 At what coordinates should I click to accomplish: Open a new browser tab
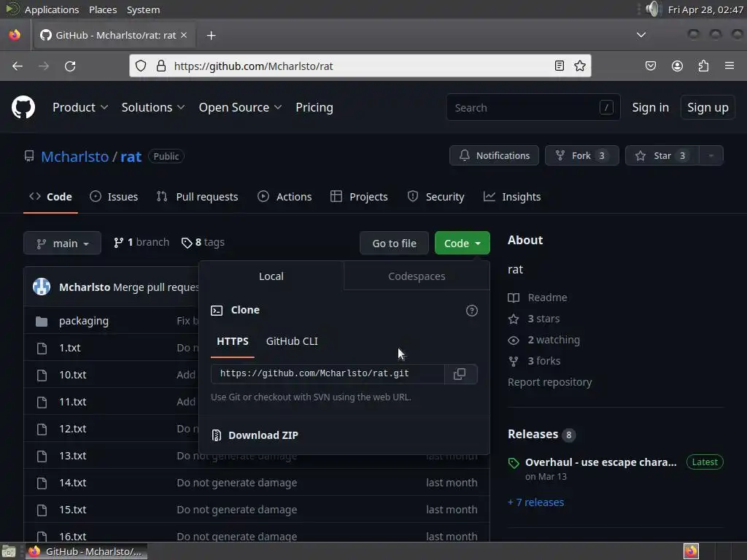click(x=211, y=35)
